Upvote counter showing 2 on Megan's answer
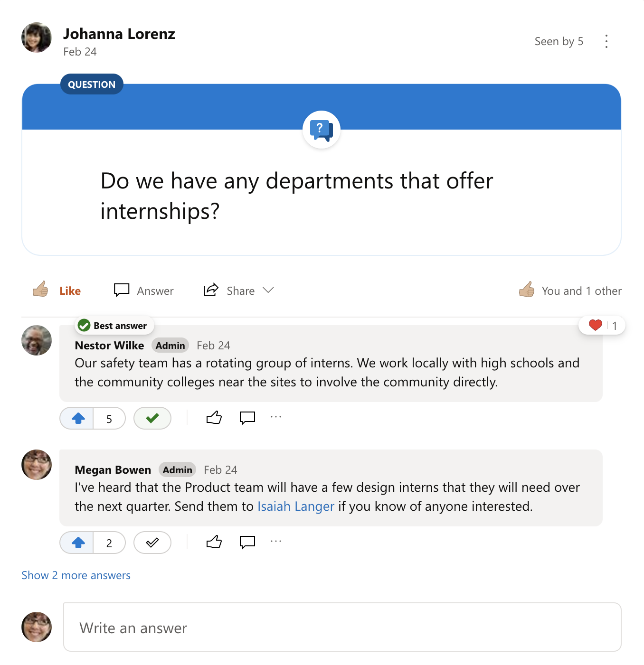Viewport: 644px width, 665px height. point(109,543)
